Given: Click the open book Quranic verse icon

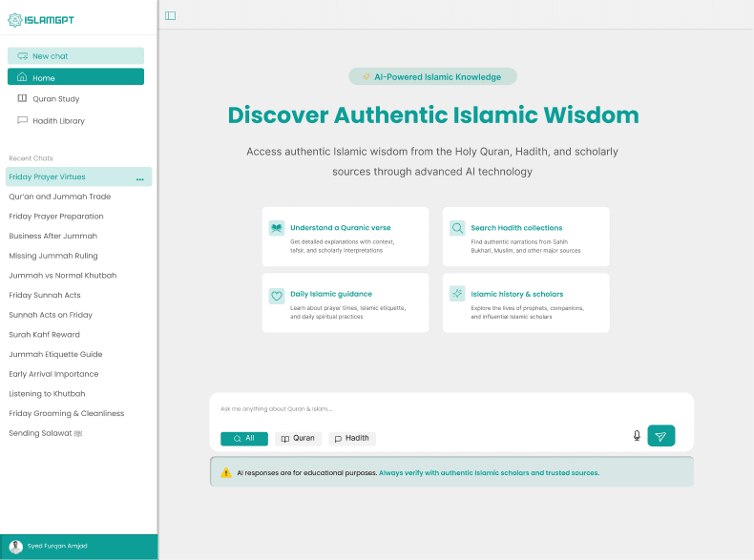Looking at the screenshot, I should coord(277,228).
